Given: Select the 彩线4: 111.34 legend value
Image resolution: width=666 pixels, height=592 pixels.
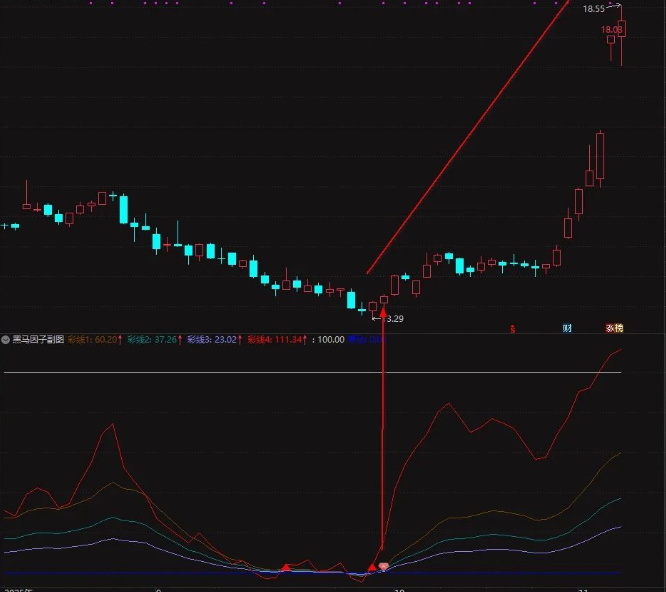Looking at the screenshot, I should pyautogui.click(x=277, y=340).
